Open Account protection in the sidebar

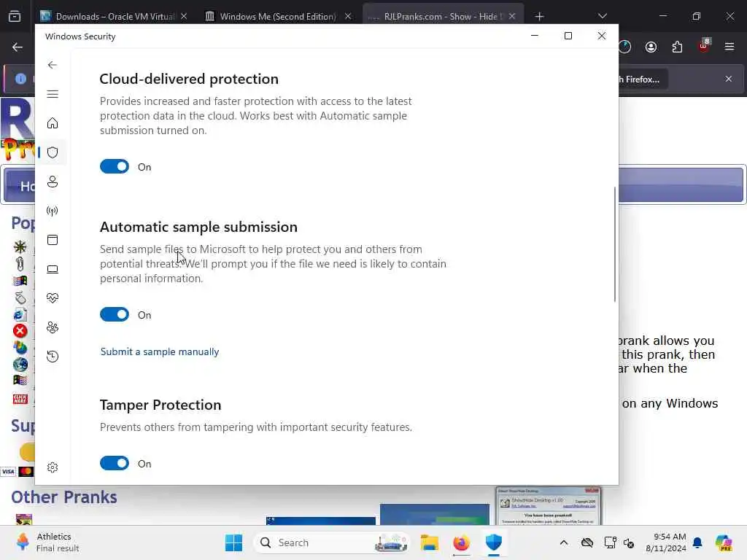pos(53,182)
